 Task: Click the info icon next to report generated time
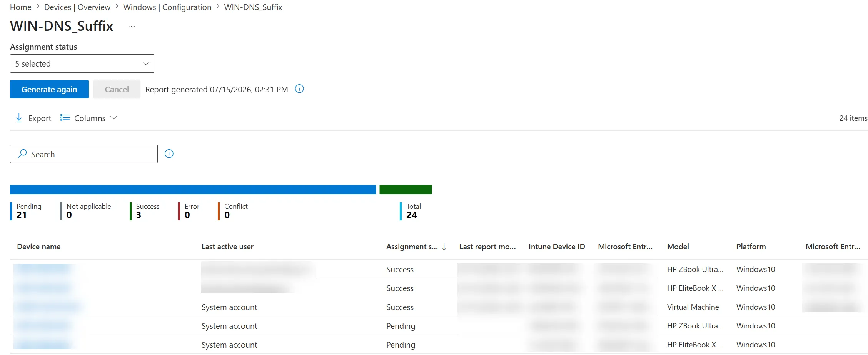(x=299, y=89)
